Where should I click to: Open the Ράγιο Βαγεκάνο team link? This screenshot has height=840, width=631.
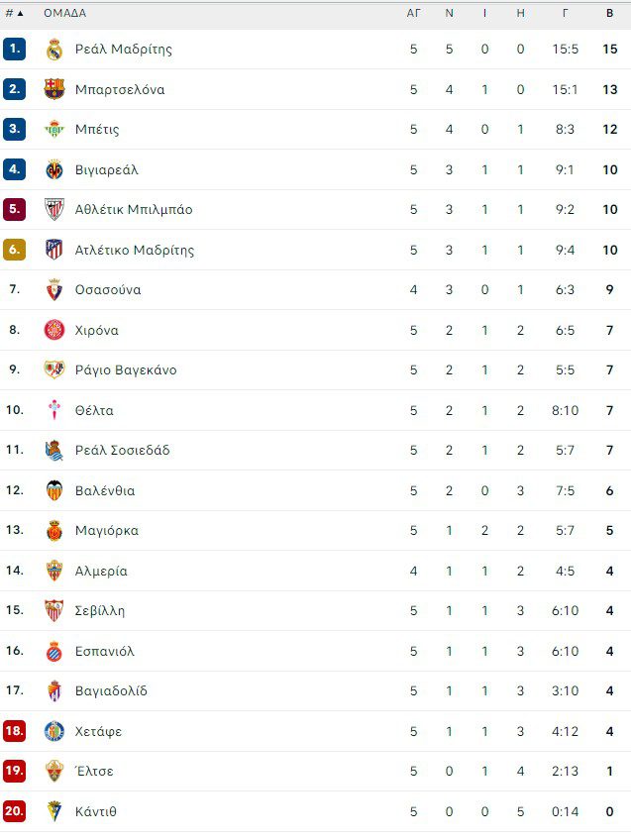(126, 370)
